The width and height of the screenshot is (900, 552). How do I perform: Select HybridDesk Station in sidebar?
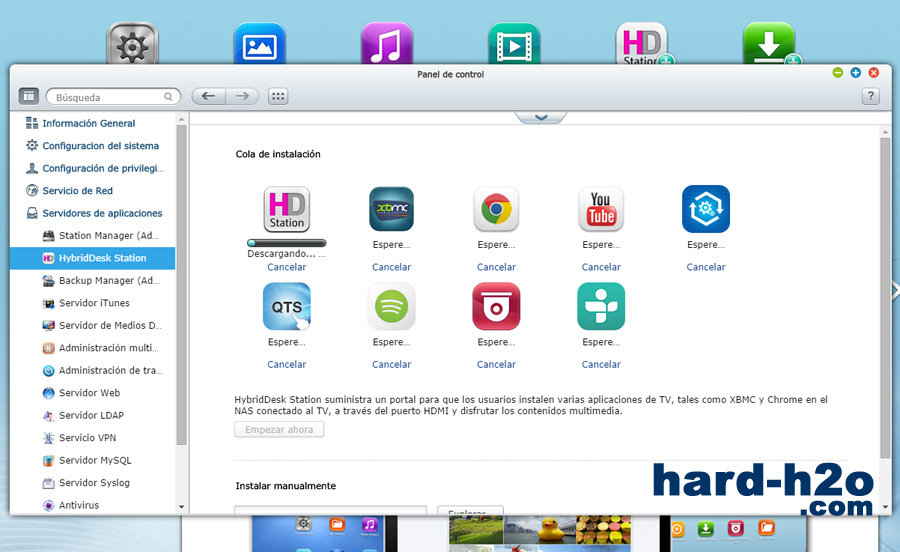point(92,258)
